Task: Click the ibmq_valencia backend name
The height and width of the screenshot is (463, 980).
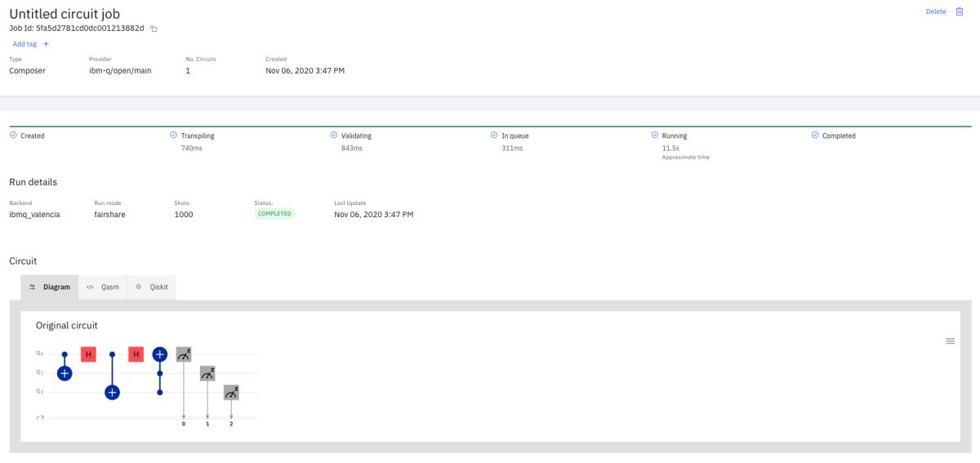Action: pyautogui.click(x=34, y=215)
